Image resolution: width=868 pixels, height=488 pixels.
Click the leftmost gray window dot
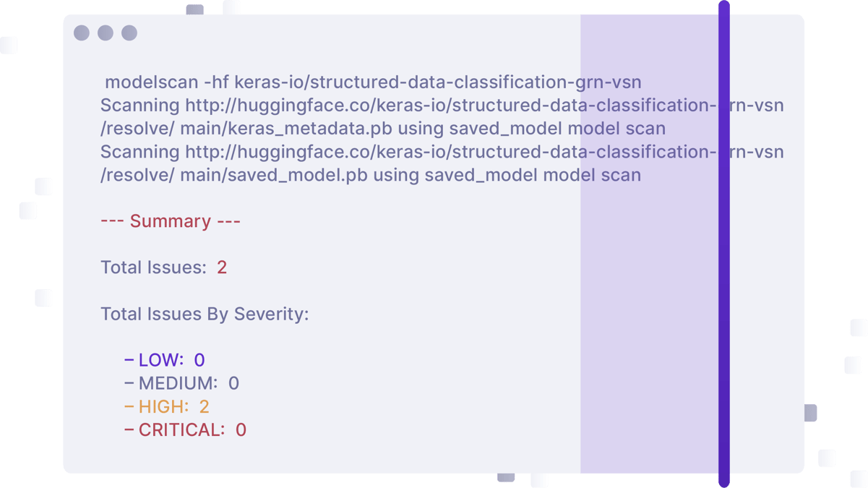pyautogui.click(x=82, y=33)
